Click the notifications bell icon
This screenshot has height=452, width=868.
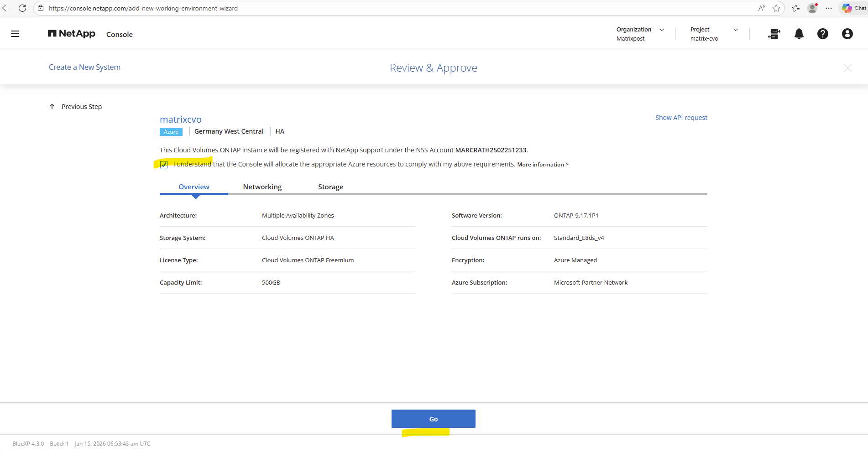799,34
